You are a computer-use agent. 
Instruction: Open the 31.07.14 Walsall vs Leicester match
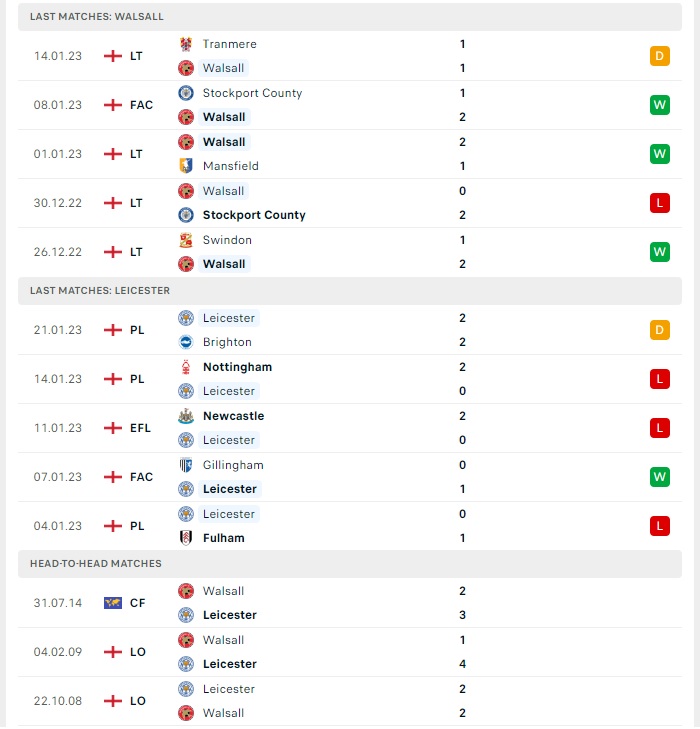click(350, 603)
